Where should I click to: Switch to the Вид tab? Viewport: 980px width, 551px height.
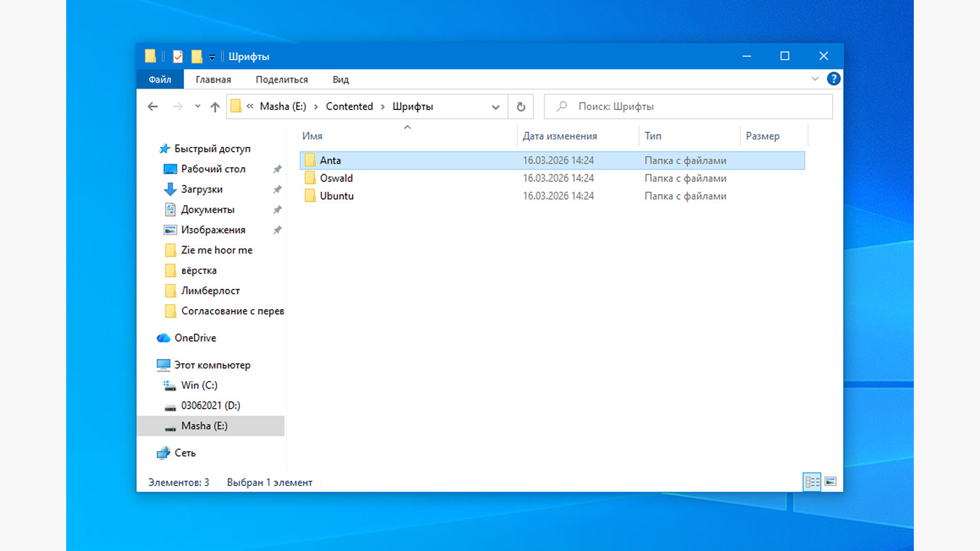pyautogui.click(x=340, y=79)
